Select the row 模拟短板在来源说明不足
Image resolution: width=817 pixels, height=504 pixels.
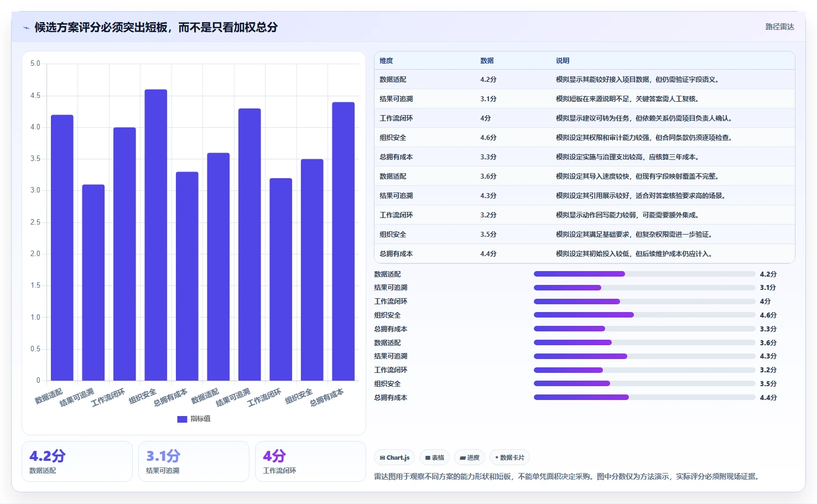click(x=585, y=99)
